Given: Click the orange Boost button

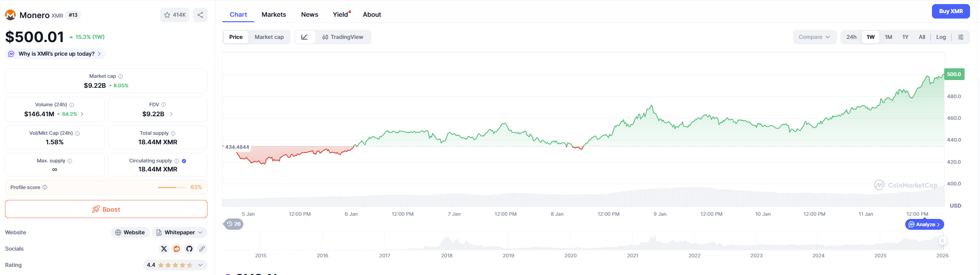Looking at the screenshot, I should (106, 209).
